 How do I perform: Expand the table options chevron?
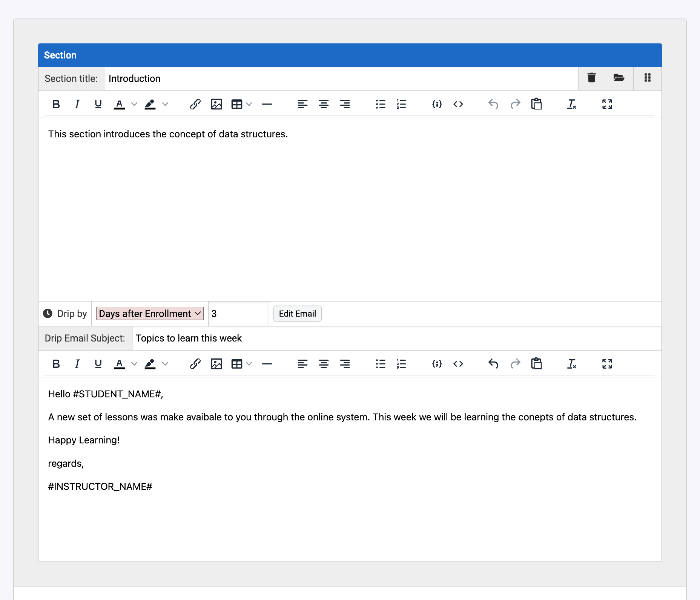click(249, 104)
